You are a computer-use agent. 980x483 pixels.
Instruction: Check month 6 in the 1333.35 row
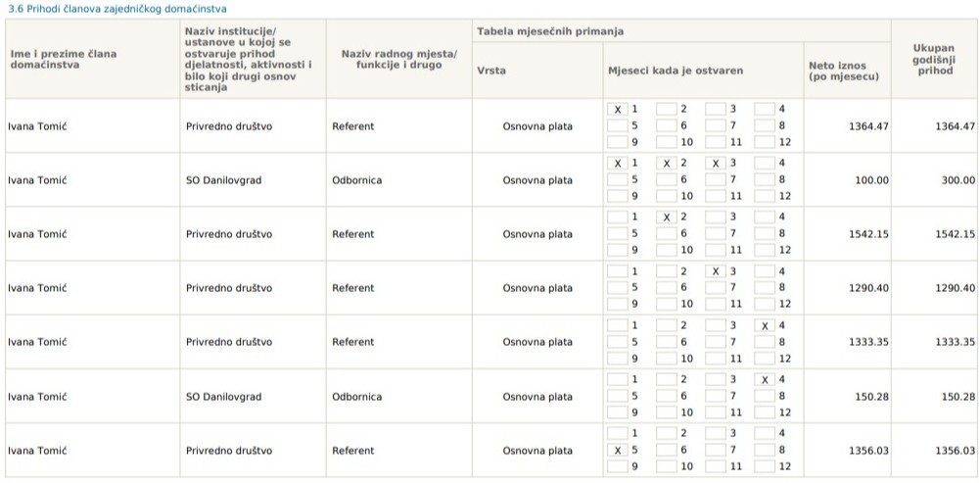pyautogui.click(x=666, y=342)
